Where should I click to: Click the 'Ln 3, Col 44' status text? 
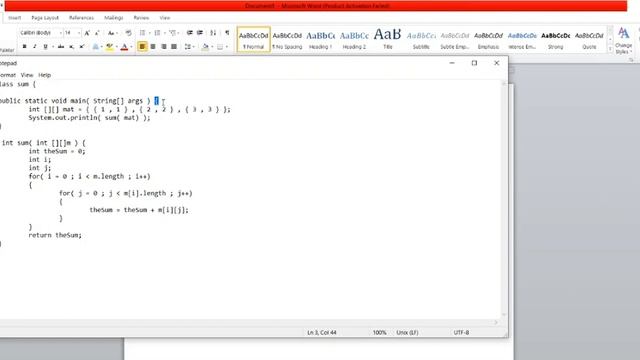click(322, 333)
